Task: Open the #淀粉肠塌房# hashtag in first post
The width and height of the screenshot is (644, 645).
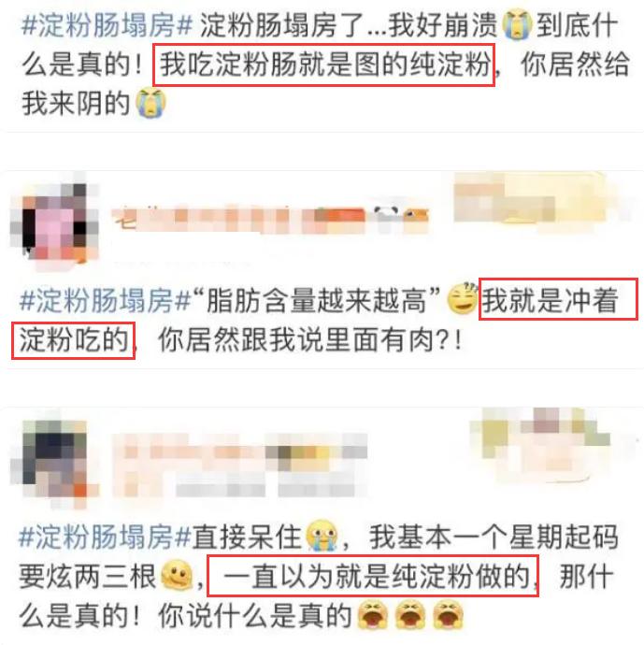Action: 107,25
